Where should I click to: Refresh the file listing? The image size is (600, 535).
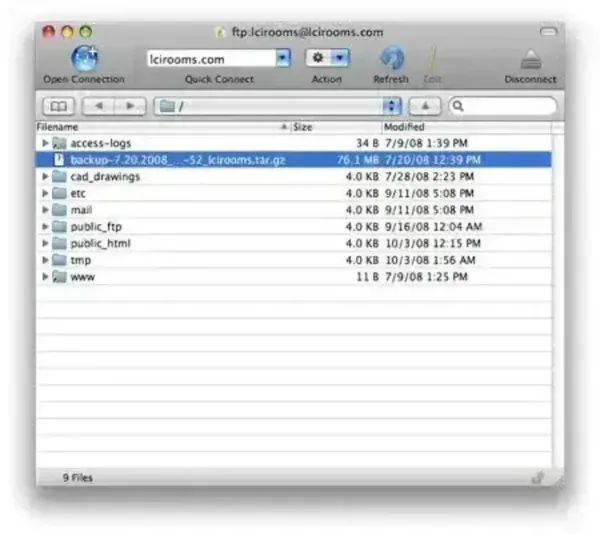(x=392, y=58)
